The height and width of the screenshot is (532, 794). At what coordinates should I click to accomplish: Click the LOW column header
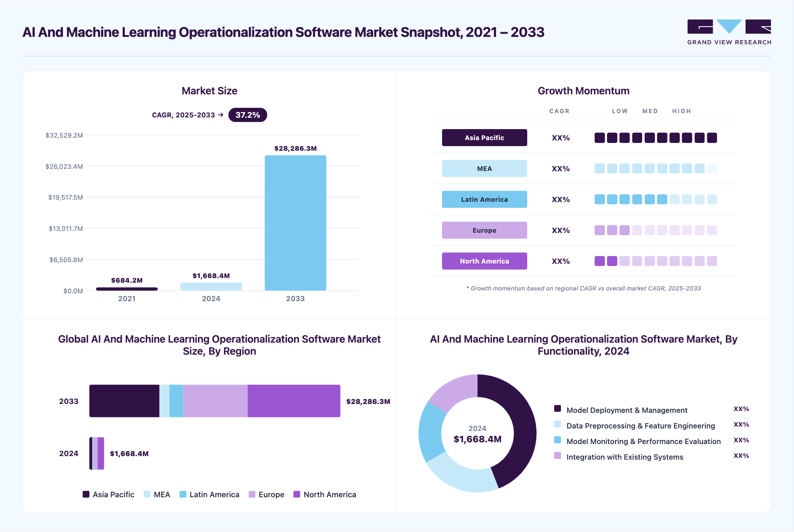[x=620, y=111]
